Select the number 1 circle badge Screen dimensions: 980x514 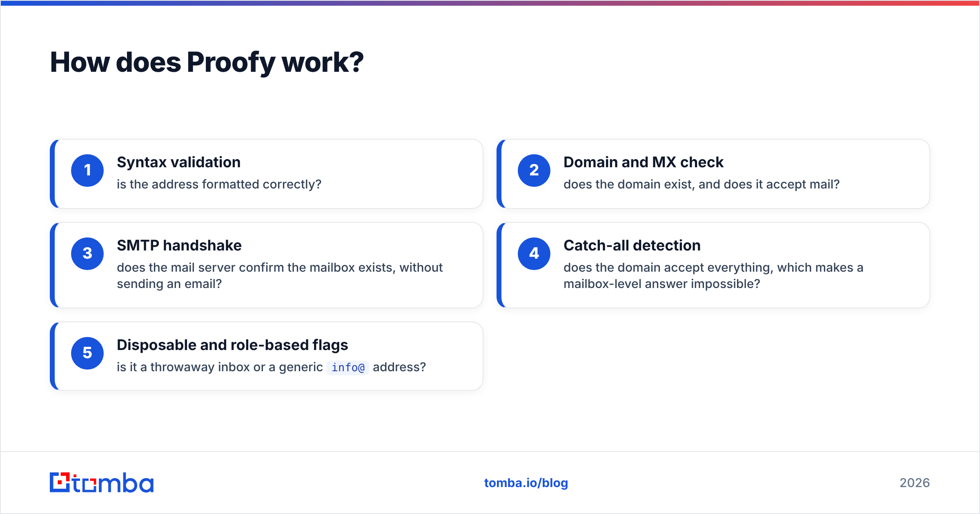(87, 171)
